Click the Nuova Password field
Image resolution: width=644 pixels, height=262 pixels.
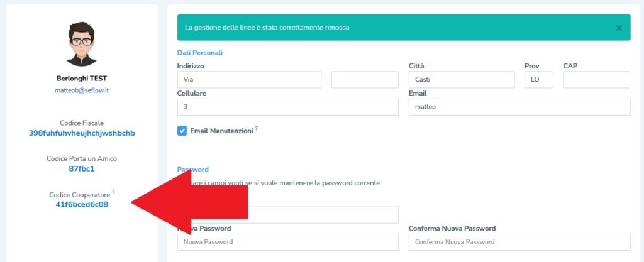point(288,242)
